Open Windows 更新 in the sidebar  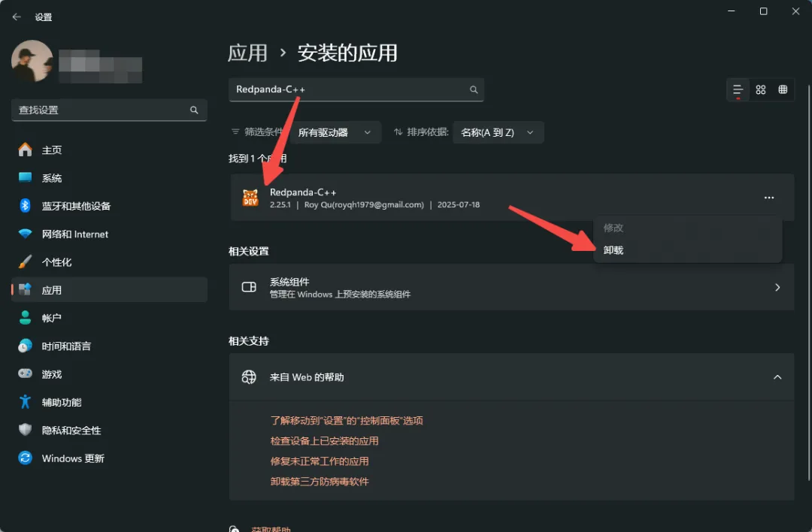coord(109,458)
